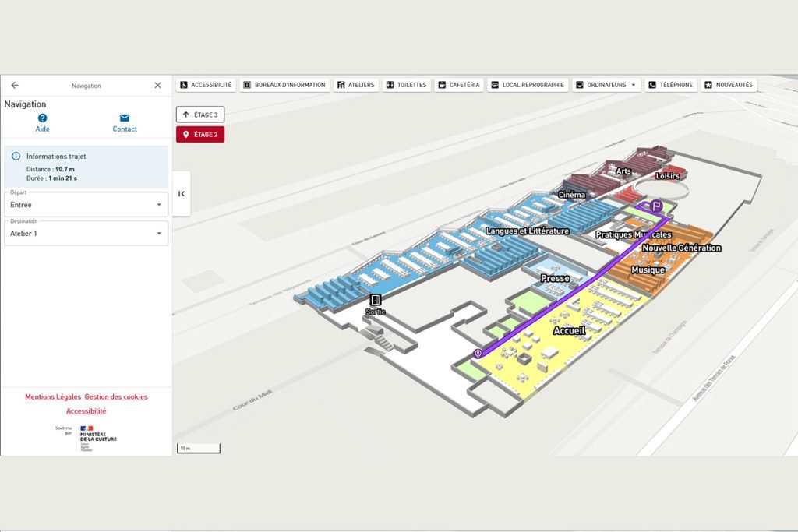Open the Contact envelope icon
Screen dimensions: 798x532
click(x=125, y=118)
